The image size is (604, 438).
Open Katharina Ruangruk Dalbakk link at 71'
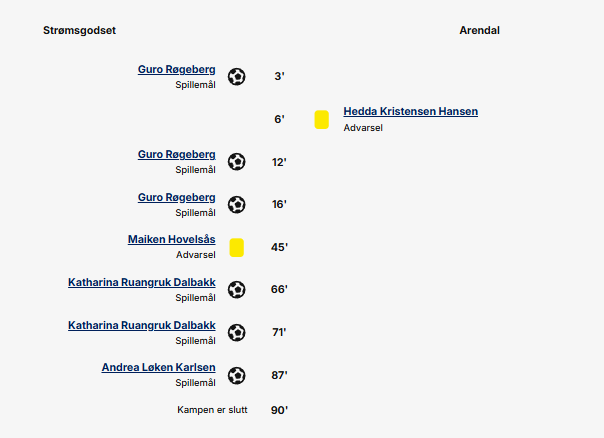[x=142, y=326]
